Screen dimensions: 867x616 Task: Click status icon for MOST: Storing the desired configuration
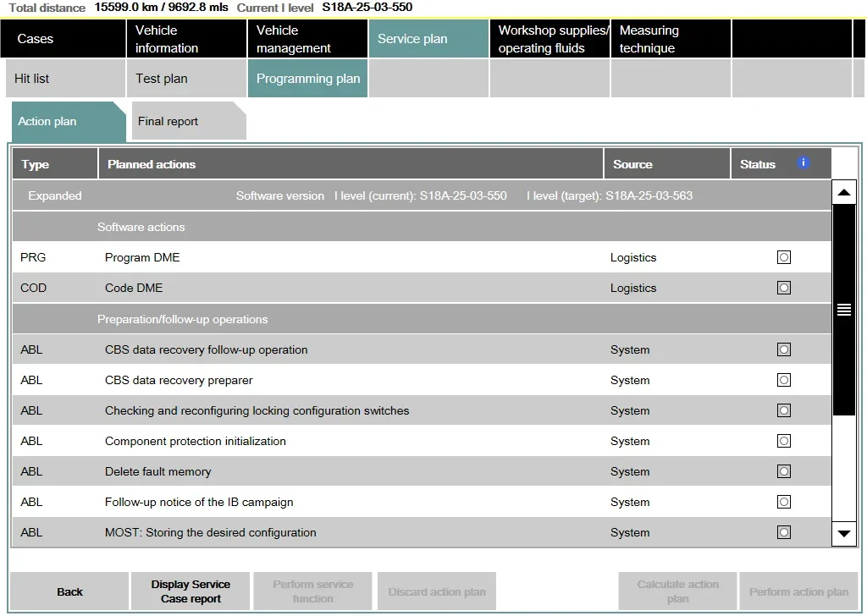(x=783, y=532)
